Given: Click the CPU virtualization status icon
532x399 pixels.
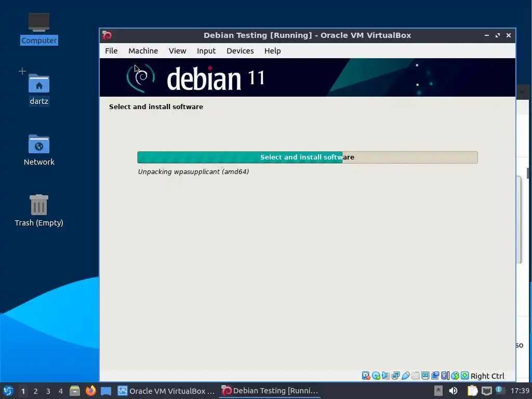Looking at the screenshot, I should [x=445, y=376].
